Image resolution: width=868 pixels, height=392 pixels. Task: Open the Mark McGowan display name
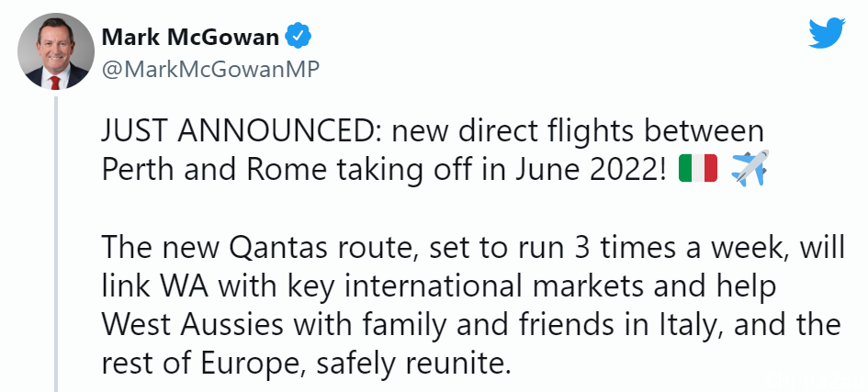click(190, 37)
